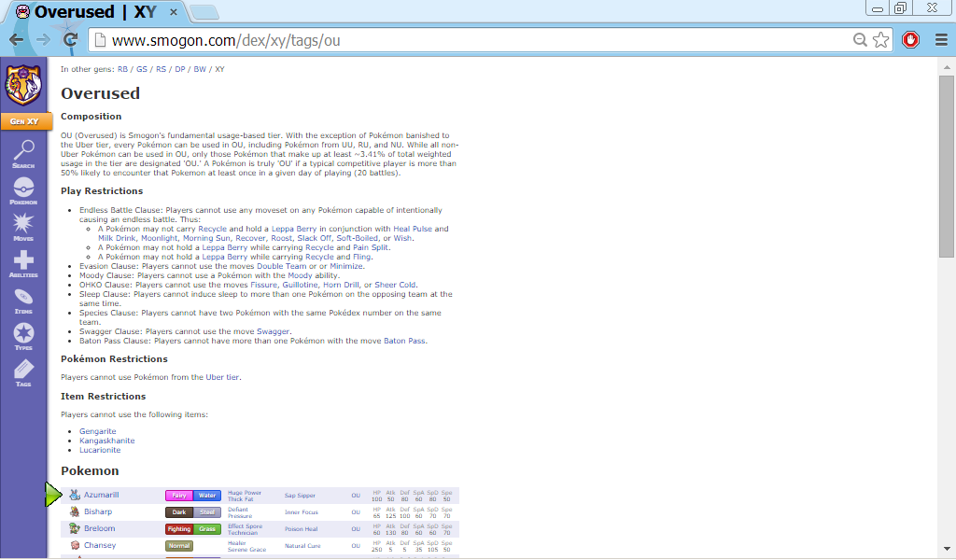Open the GS generation link
The image size is (956, 560).
click(142, 69)
